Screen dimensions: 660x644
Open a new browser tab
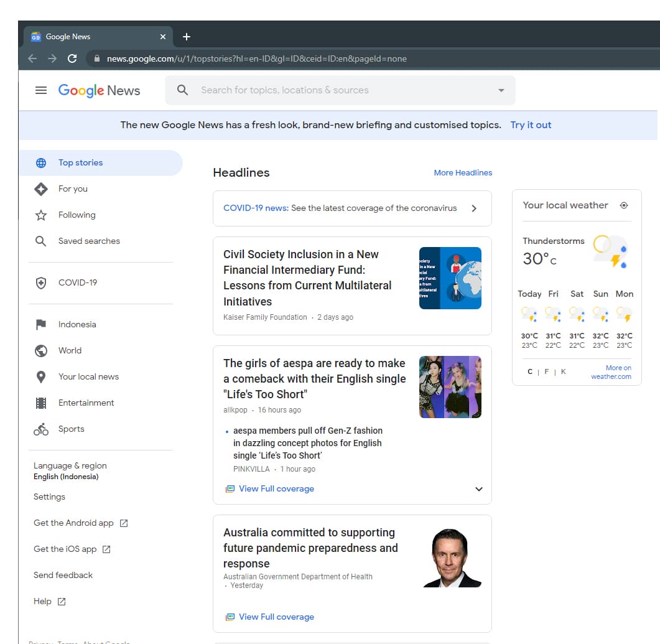click(187, 37)
